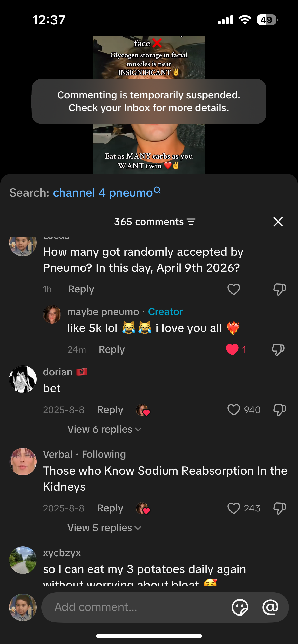Open the emoji sticker picker
Viewport: 298px width, 644px height.
point(240,607)
